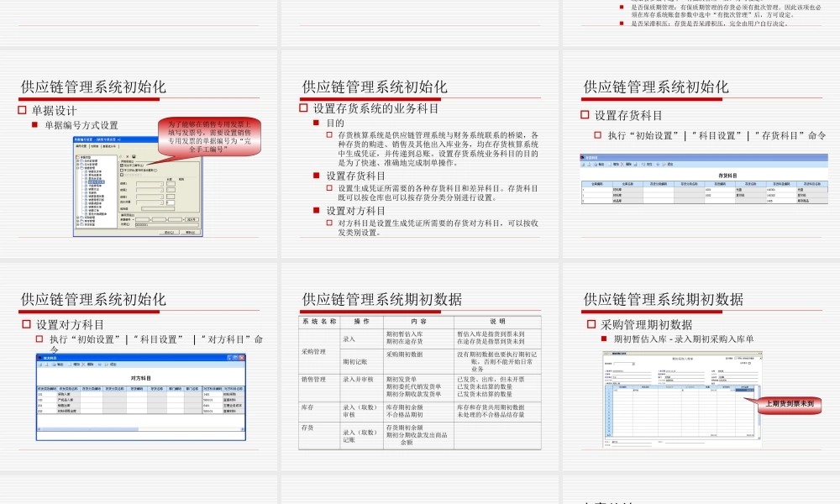
Task: Click the output icon in the 对方科目 toolbar
Action: [54, 365]
